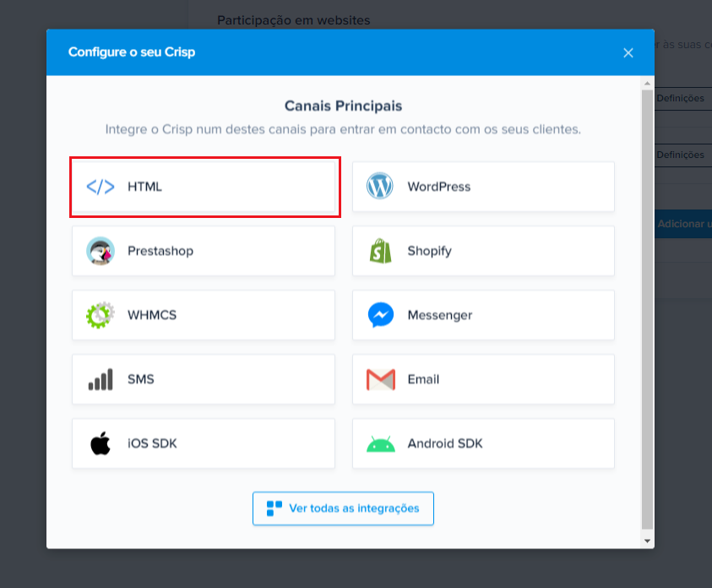Select the iOS SDK channel
712x588 pixels.
pos(204,444)
